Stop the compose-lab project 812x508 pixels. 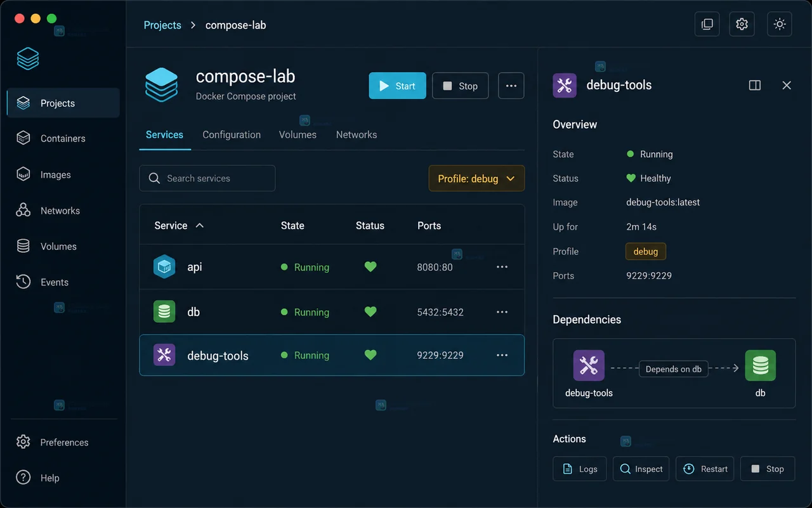(x=461, y=86)
